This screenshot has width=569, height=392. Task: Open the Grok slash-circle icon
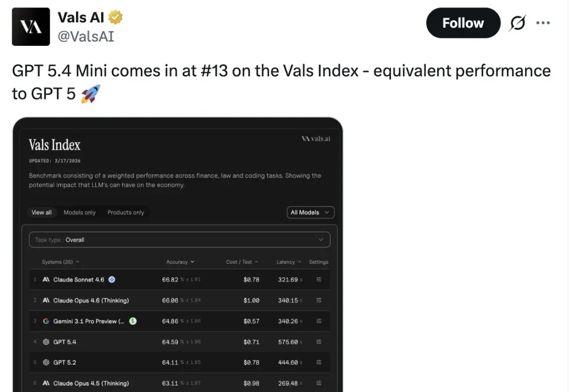coord(518,23)
